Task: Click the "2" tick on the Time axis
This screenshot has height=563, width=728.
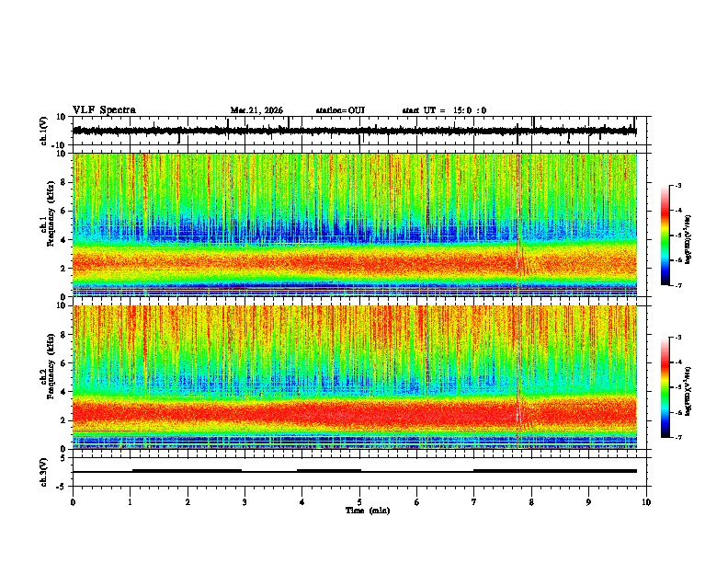Action: coord(188,502)
